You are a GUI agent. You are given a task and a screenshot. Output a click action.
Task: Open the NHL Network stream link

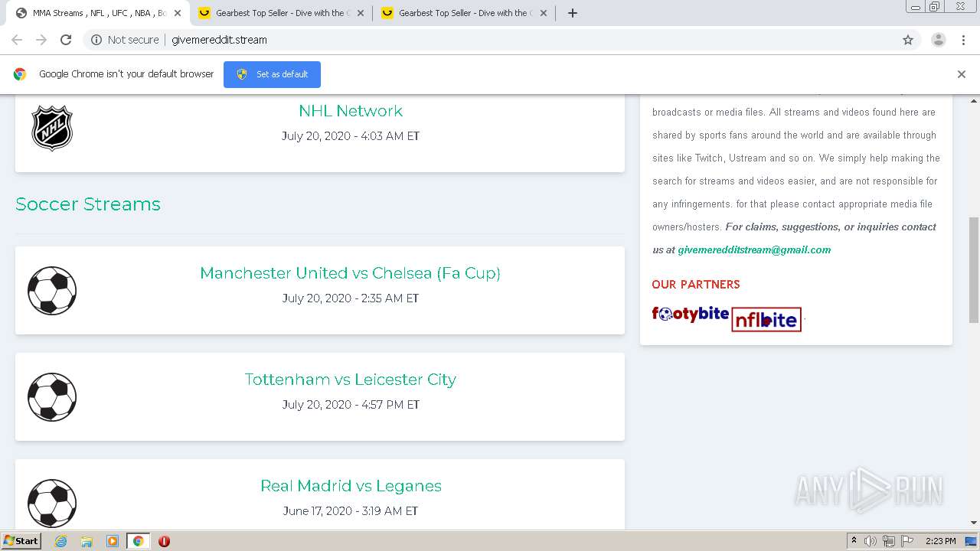pyautogui.click(x=351, y=111)
